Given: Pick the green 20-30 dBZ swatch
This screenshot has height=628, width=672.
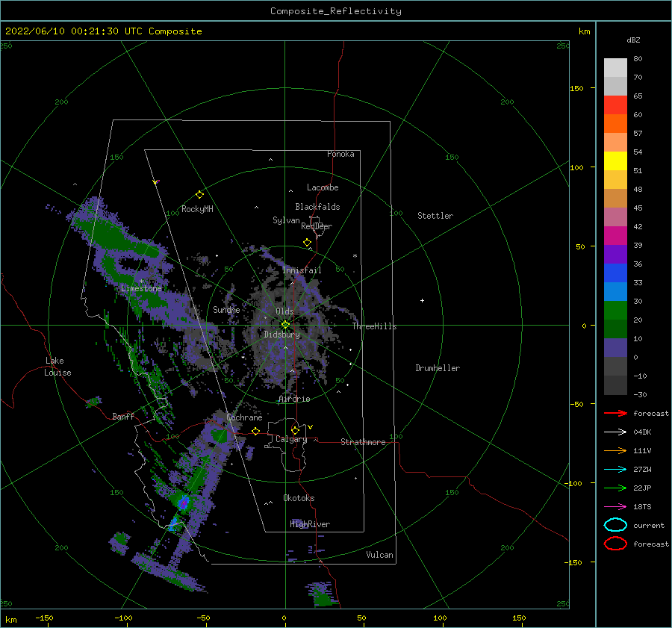Looking at the screenshot, I should 615,311.
